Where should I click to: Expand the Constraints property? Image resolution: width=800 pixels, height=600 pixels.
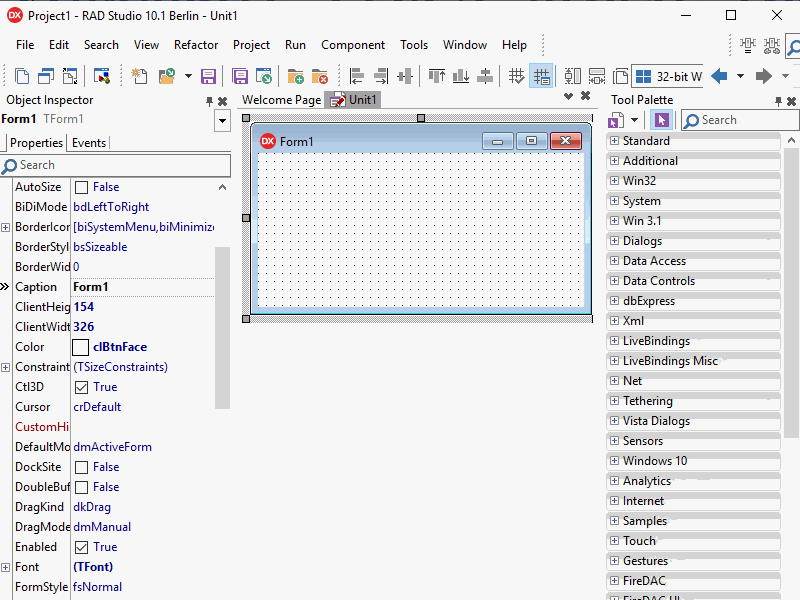click(5, 367)
